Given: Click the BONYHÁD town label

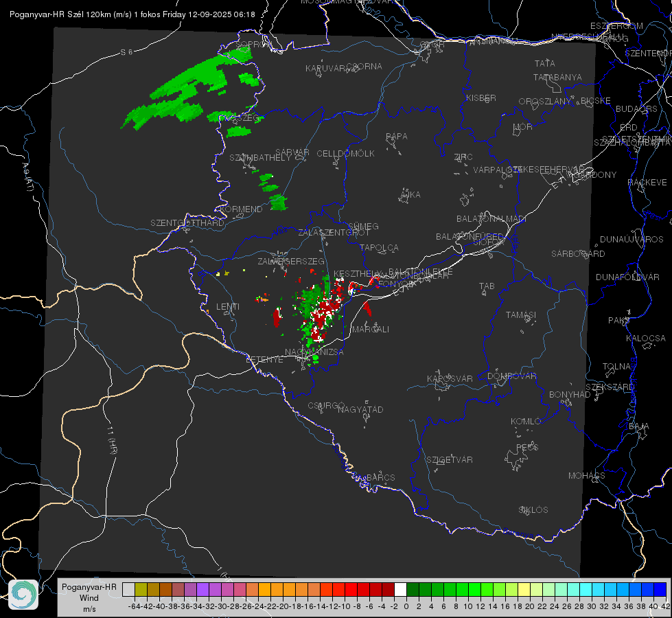Looking at the screenshot, I should pos(570,395).
